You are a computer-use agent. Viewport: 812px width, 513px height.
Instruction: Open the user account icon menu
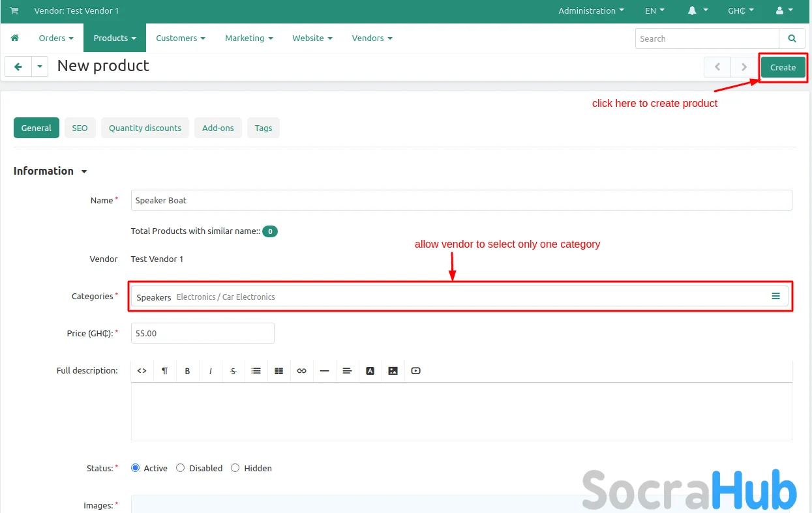785,11
